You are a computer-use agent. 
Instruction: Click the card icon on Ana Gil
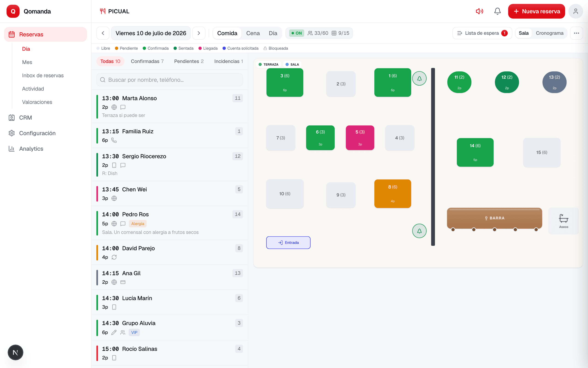tap(123, 282)
